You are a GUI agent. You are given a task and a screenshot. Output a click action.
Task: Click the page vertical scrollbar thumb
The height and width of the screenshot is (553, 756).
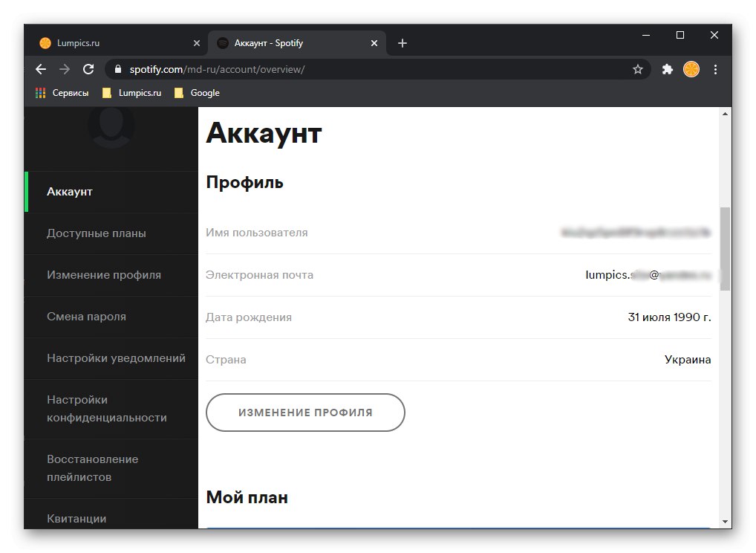pos(725,249)
